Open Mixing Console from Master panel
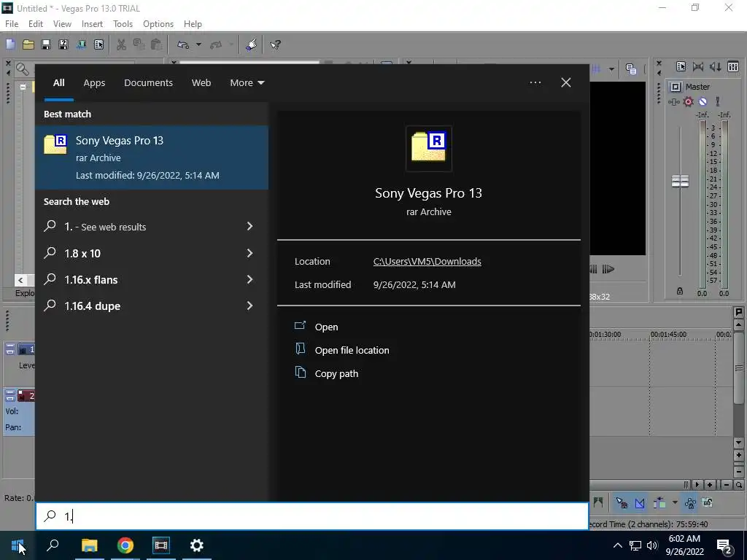The height and width of the screenshot is (560, 747). 733,66
